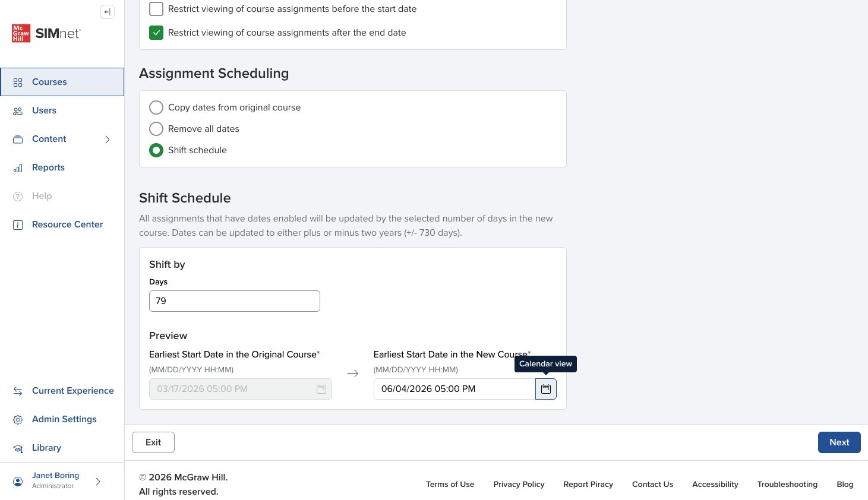Expand the Janet Boring account chevron
Image resolution: width=868 pixels, height=500 pixels.
[98, 481]
